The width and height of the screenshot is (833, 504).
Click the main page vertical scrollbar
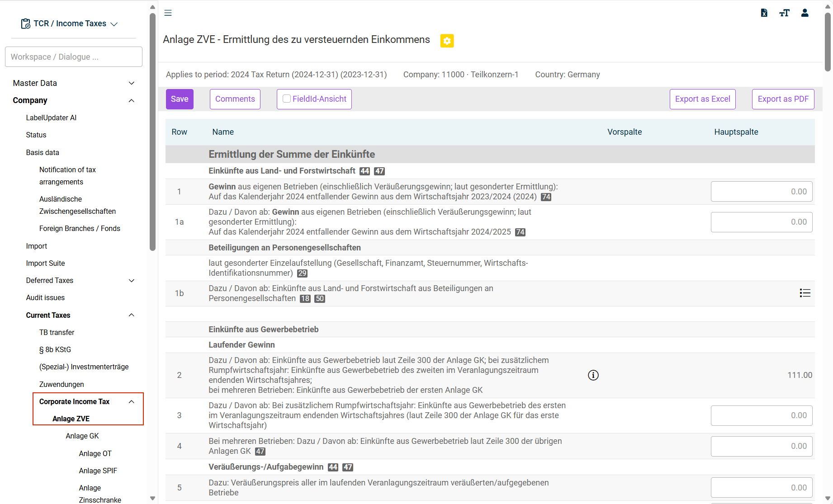pos(828,42)
